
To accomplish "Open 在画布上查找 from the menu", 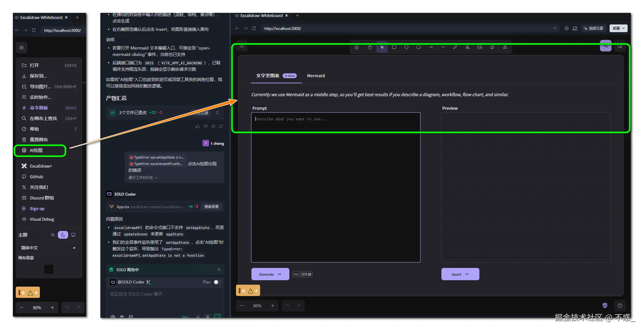I will pos(49,118).
